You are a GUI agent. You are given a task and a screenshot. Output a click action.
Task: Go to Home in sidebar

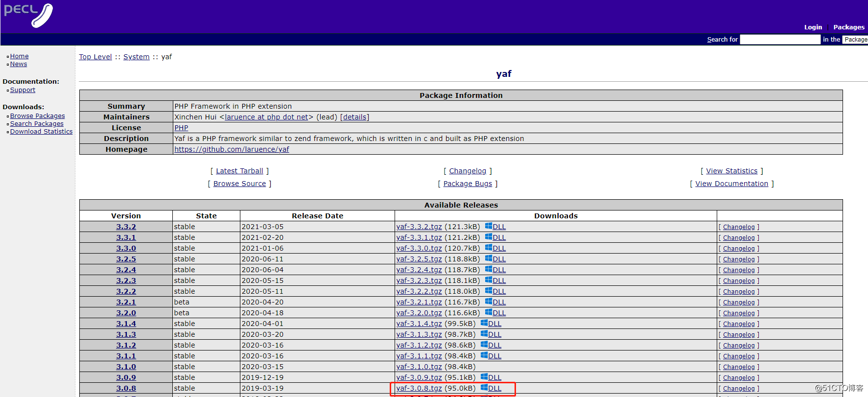pos(19,56)
